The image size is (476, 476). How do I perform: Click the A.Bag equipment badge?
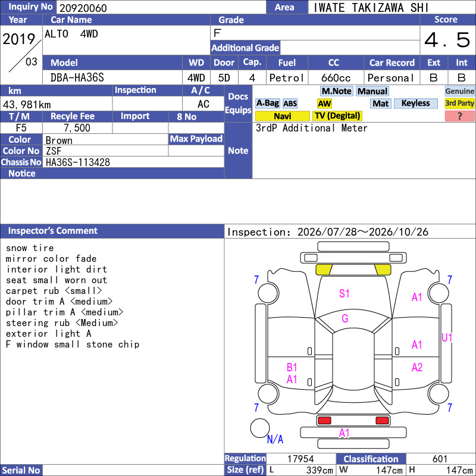[x=267, y=104]
